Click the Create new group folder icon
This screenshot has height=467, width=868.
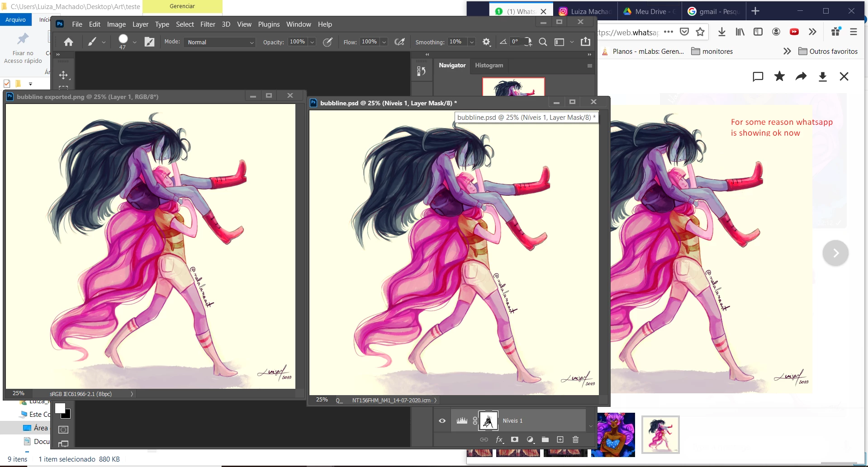(545, 439)
